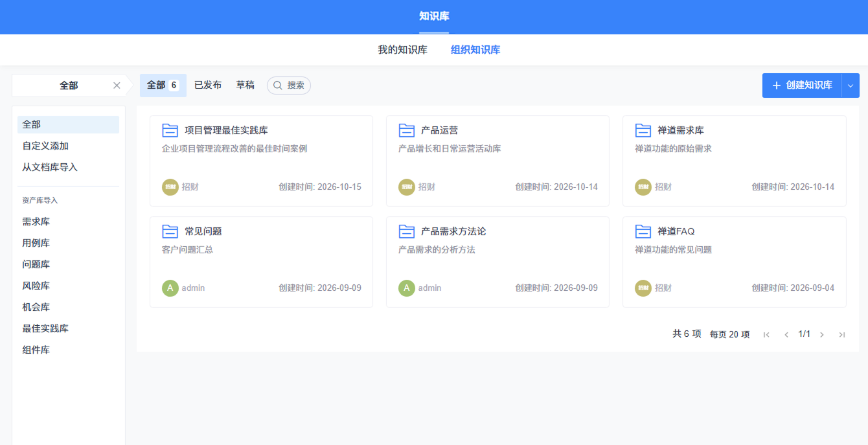The image size is (868, 445).
Task: Switch to 我的知识库 tab
Action: (x=403, y=50)
